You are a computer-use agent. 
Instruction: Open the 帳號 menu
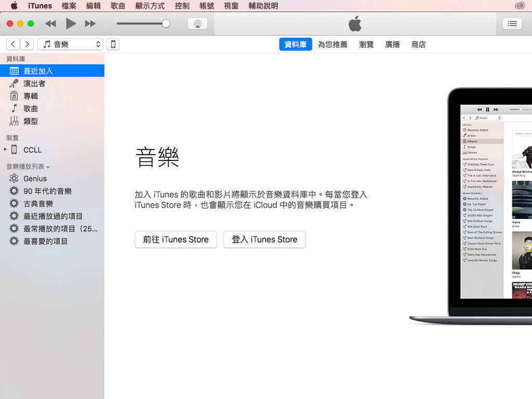(207, 6)
